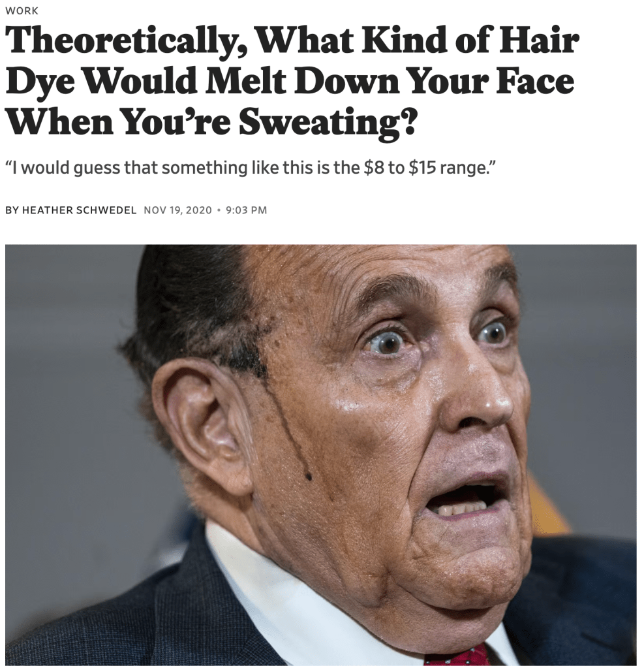Open the main article photo
This screenshot has height=668, width=644.
pos(321,454)
